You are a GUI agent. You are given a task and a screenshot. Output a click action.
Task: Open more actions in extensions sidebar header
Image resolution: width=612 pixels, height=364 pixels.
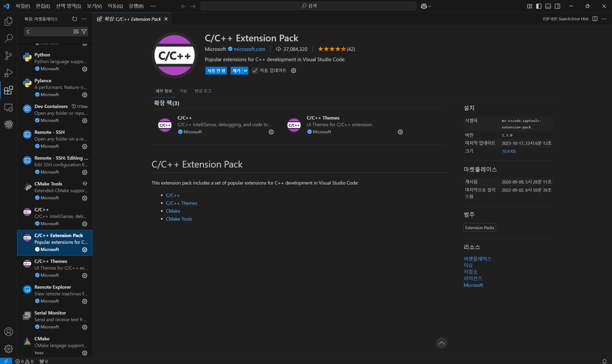[x=84, y=19]
